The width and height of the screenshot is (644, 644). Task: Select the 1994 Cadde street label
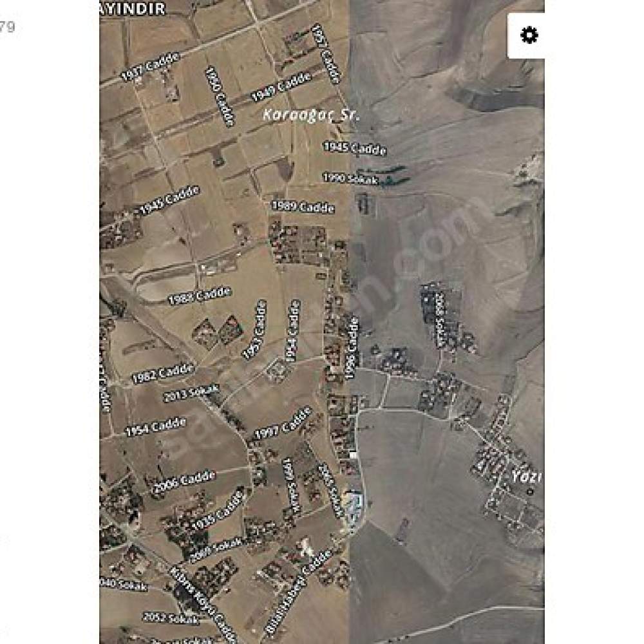click(292, 331)
